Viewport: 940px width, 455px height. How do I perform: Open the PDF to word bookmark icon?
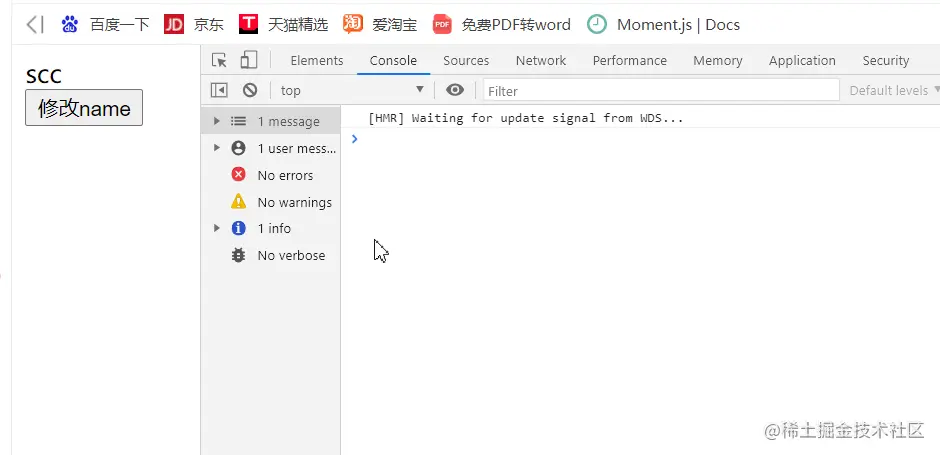pyautogui.click(x=442, y=25)
